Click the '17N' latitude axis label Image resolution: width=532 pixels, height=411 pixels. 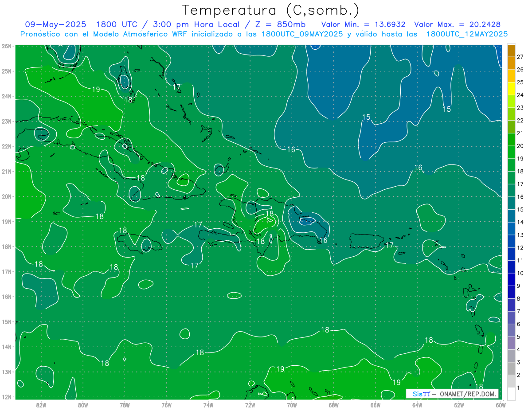[x=6, y=271]
